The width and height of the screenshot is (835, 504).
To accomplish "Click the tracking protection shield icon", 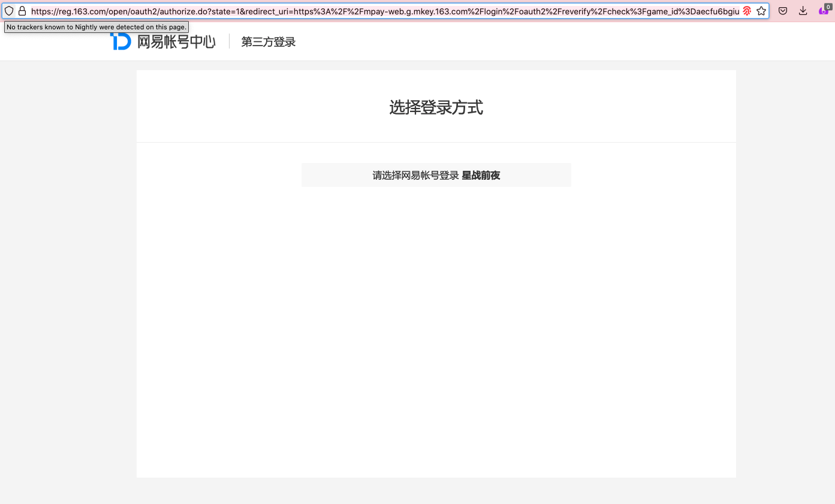I will [x=9, y=11].
